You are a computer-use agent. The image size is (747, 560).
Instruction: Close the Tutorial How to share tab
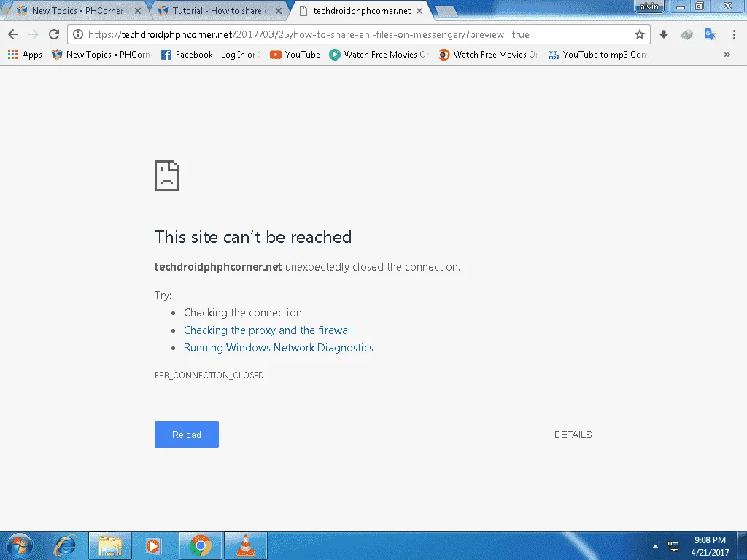click(x=279, y=10)
